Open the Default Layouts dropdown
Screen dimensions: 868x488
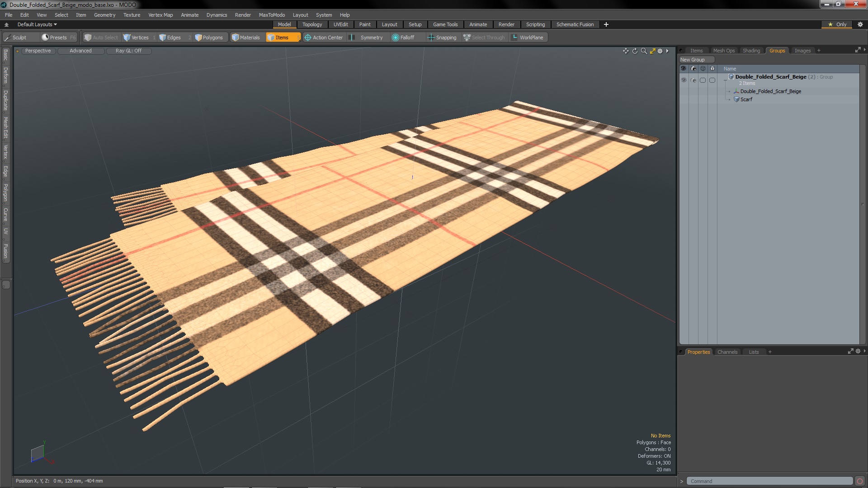(37, 24)
